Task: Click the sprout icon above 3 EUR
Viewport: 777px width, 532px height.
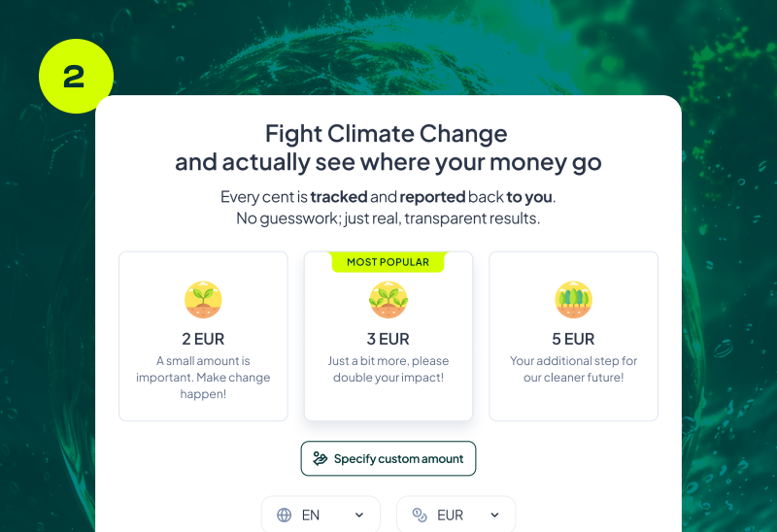Action: point(388,300)
